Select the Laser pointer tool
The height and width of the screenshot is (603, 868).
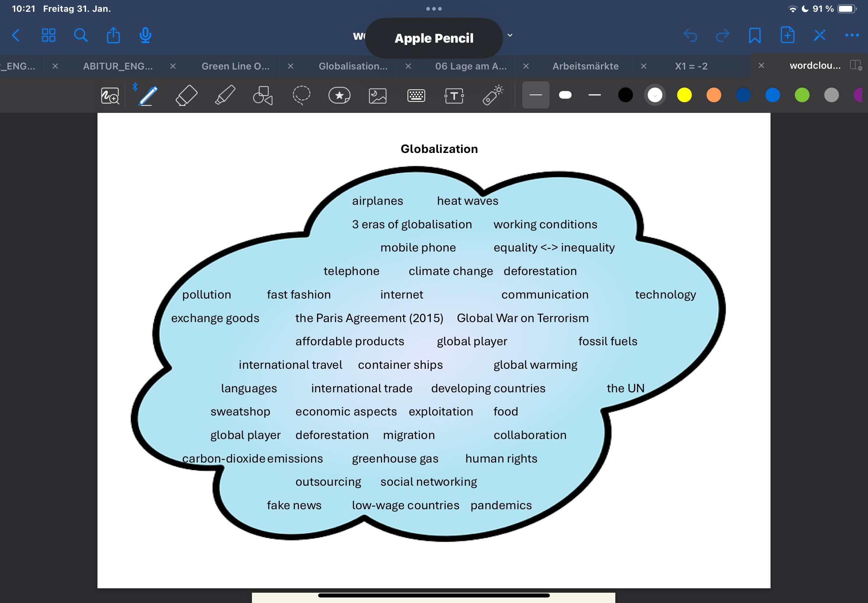click(x=492, y=95)
